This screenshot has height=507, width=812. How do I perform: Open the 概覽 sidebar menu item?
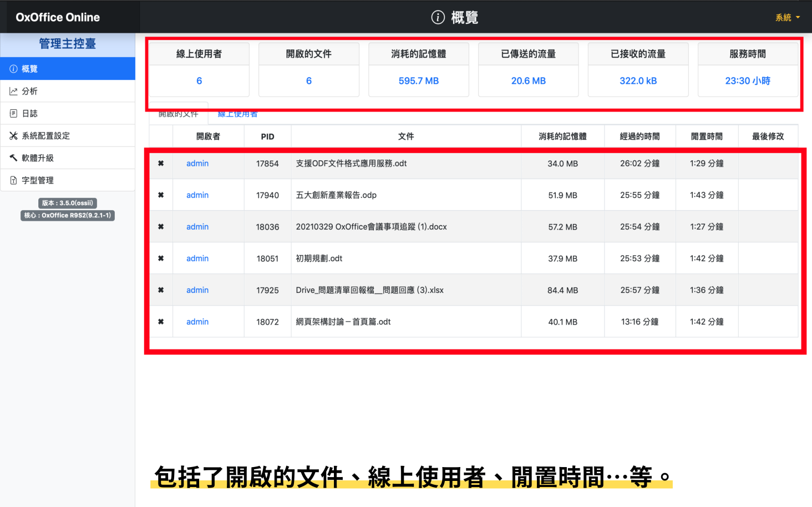pos(68,69)
